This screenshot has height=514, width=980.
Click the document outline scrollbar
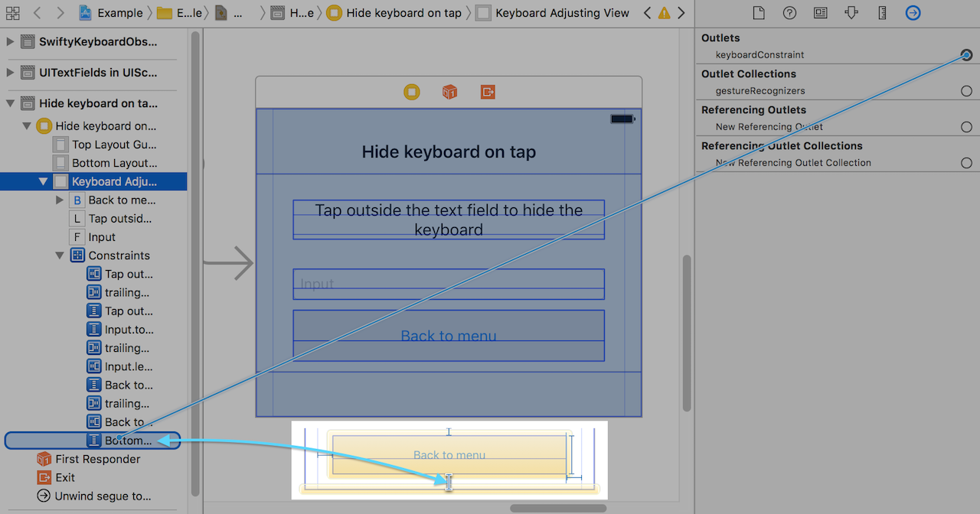(x=195, y=264)
